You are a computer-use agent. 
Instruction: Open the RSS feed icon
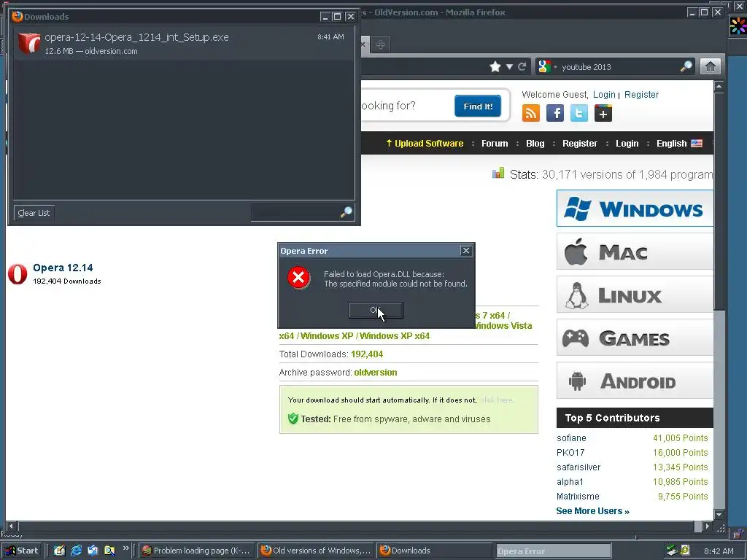click(531, 113)
